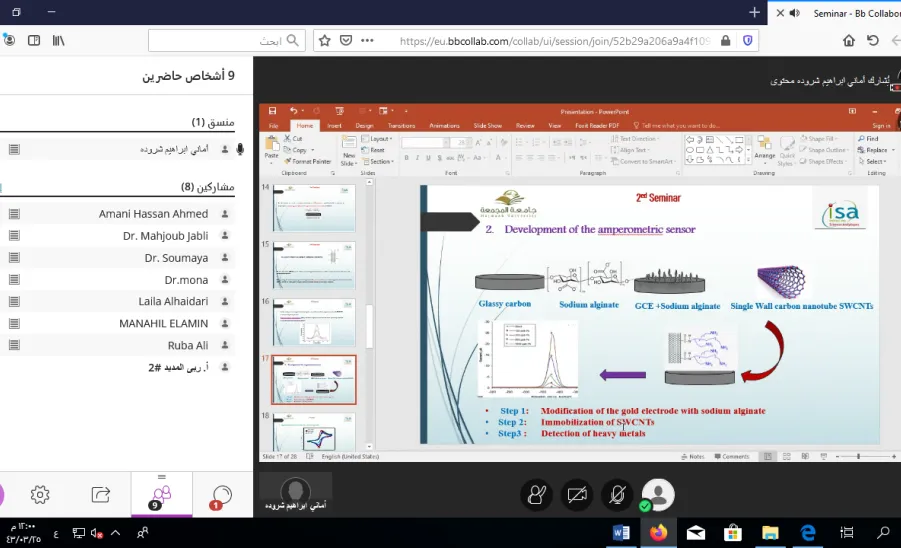Open attendee controls for Dr. Mahjoub Jabli
The image size is (901, 548).
click(14, 236)
